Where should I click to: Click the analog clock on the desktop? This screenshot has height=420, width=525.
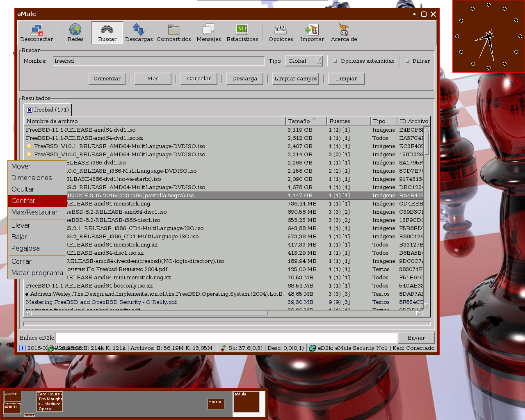488,36
